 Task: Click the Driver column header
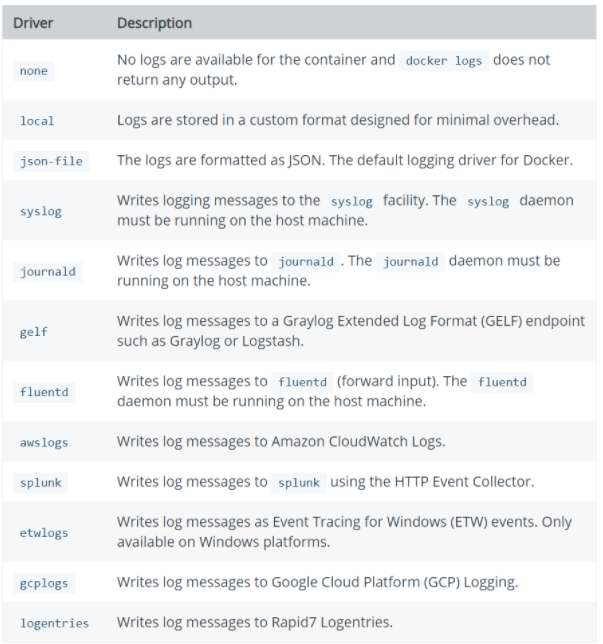(x=33, y=23)
